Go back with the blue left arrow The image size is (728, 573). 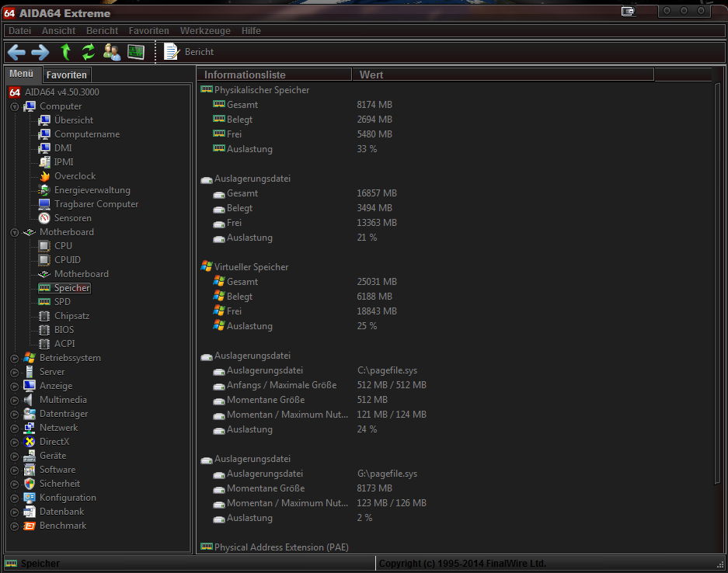[17, 52]
